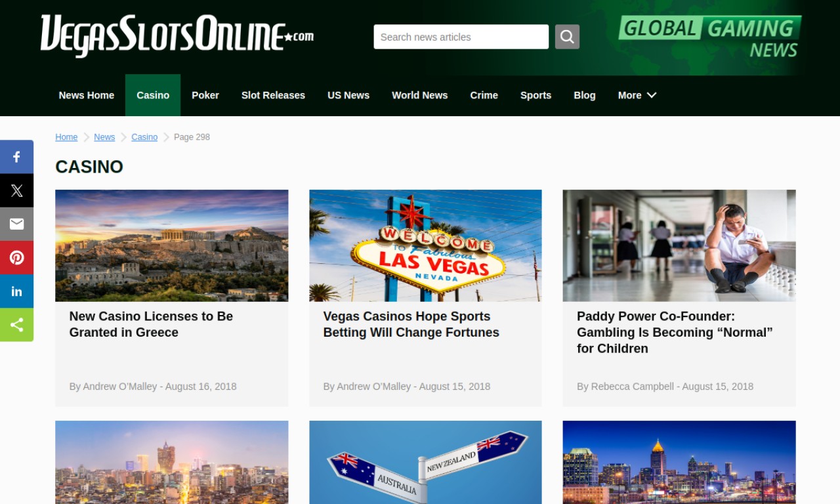Click 'By Andrew O'Malley - August 16, 2018'
Screen dimensions: 840x504
click(x=153, y=387)
